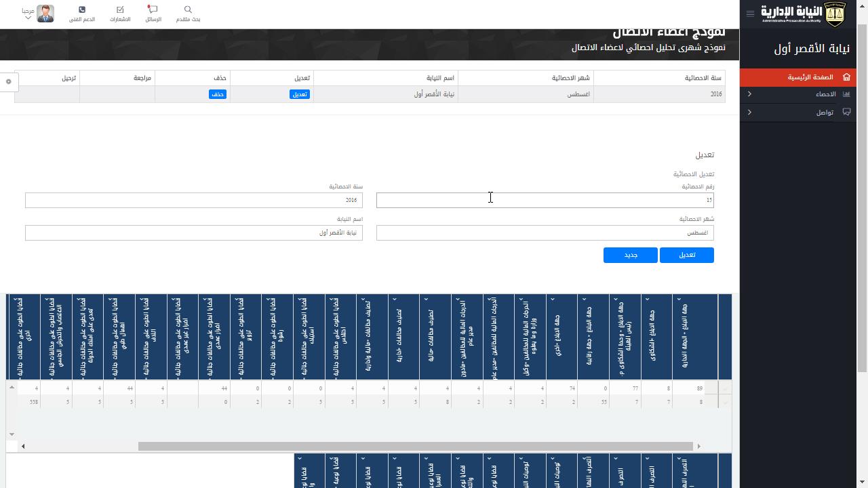Open the notifications checkmark icon
The height and width of the screenshot is (488, 868).
pyautogui.click(x=120, y=10)
